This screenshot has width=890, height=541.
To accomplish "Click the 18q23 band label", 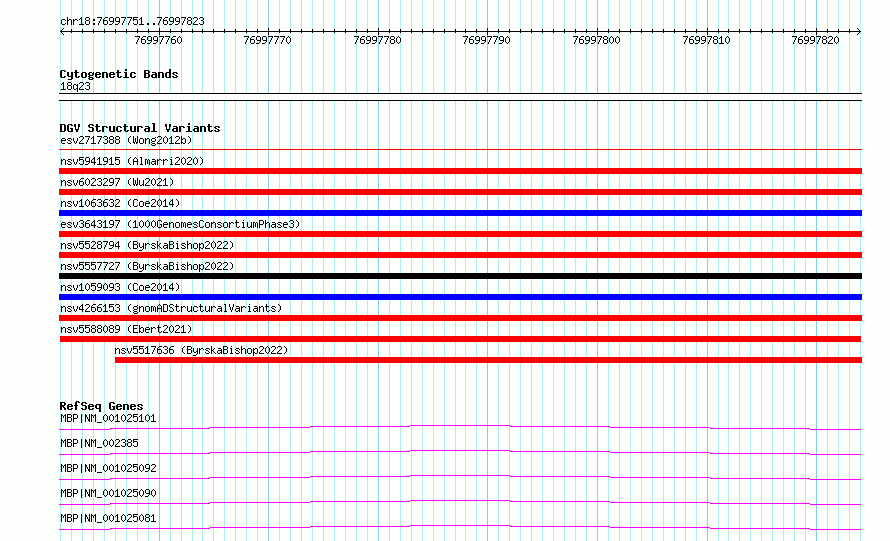I will point(75,86).
